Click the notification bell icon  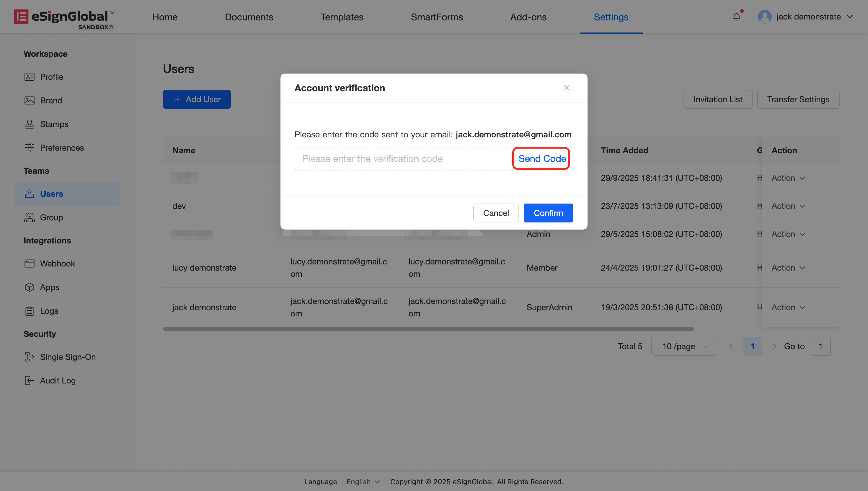(x=736, y=17)
